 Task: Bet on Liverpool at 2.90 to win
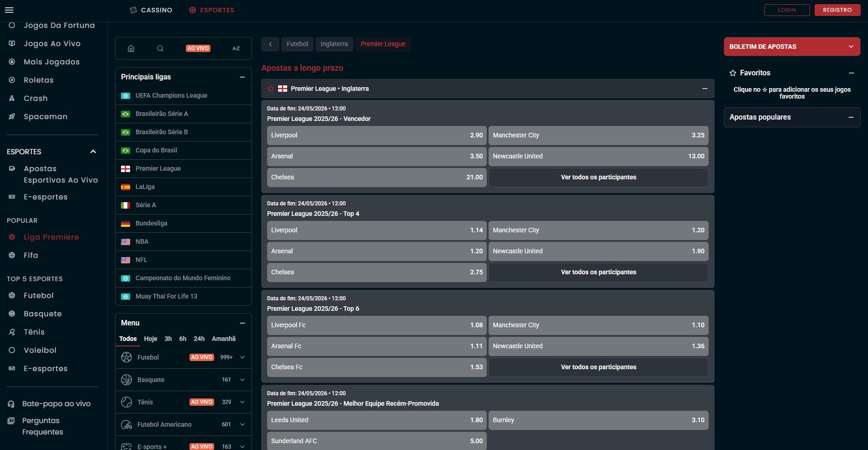click(377, 136)
